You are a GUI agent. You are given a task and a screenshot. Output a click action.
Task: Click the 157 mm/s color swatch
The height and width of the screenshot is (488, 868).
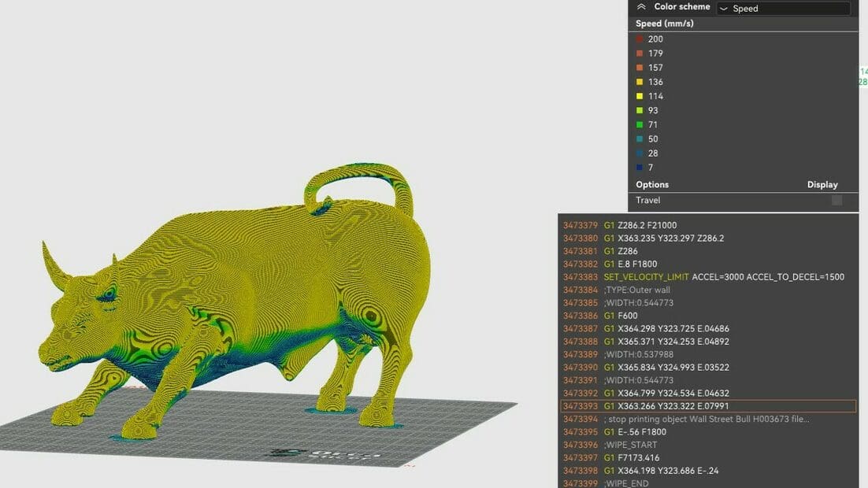(640, 68)
